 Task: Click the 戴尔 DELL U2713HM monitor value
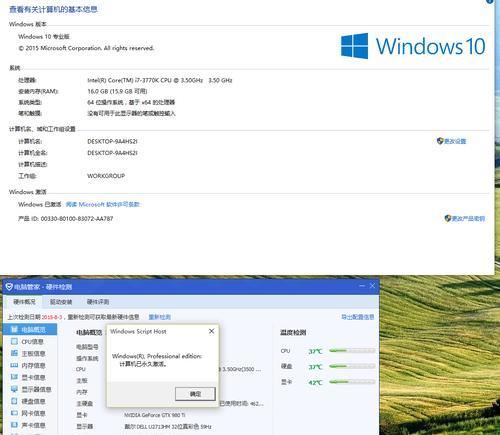click(x=168, y=426)
